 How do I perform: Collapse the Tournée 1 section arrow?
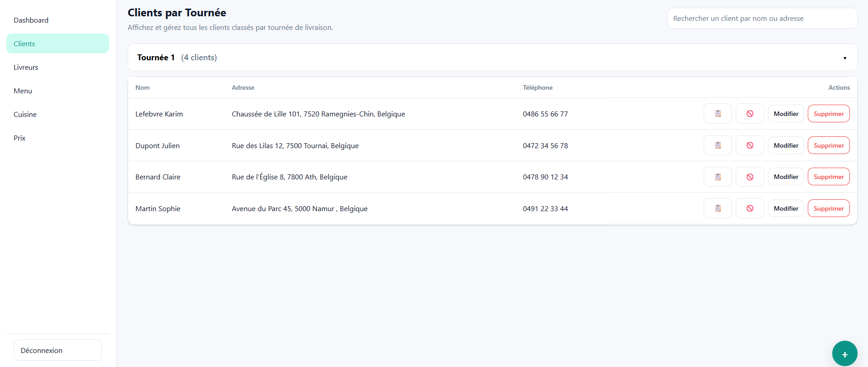point(845,58)
